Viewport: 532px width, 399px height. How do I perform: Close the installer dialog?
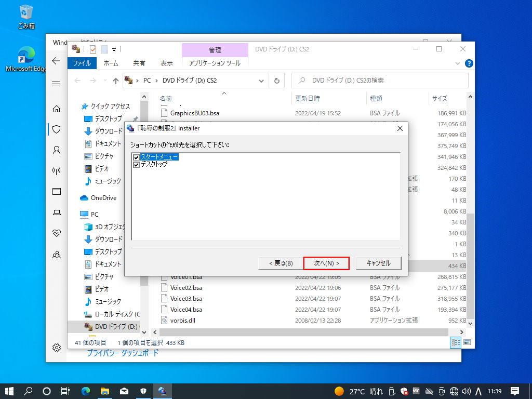[400, 128]
